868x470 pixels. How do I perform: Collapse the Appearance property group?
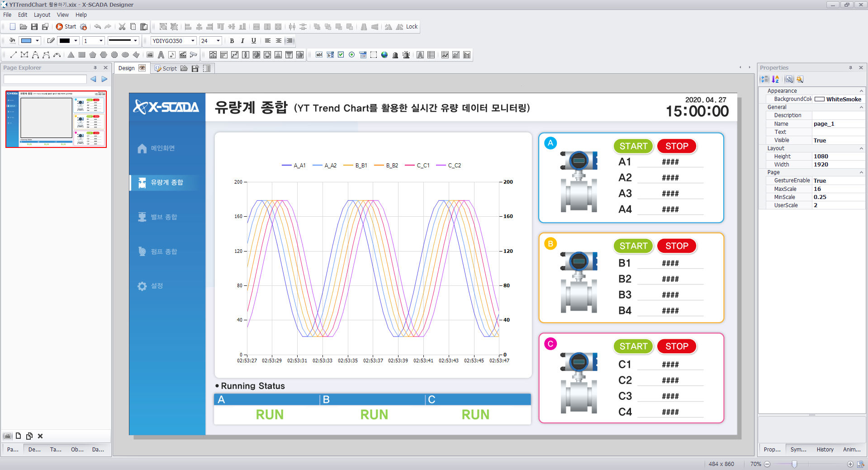(861, 91)
